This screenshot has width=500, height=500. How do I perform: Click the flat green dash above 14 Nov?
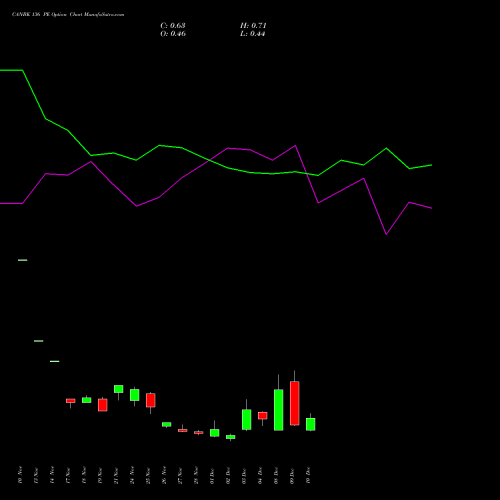[55, 361]
